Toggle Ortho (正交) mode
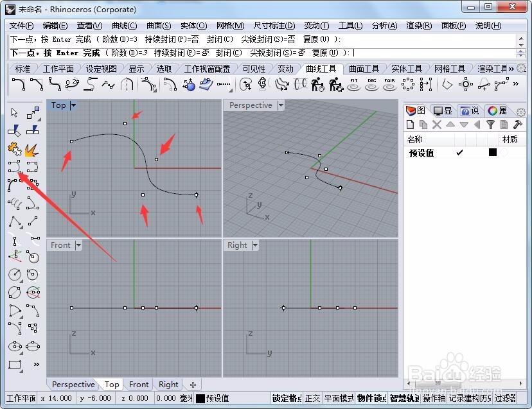 click(x=312, y=398)
